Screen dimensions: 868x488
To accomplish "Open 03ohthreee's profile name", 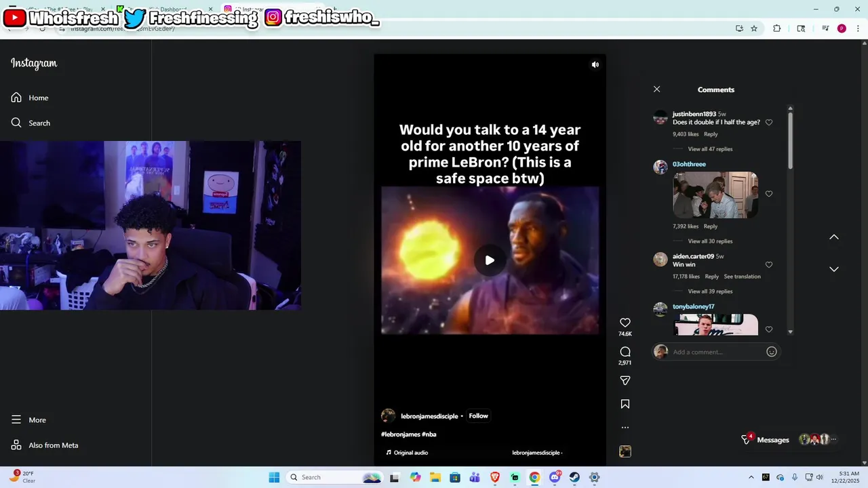I will [x=689, y=165].
